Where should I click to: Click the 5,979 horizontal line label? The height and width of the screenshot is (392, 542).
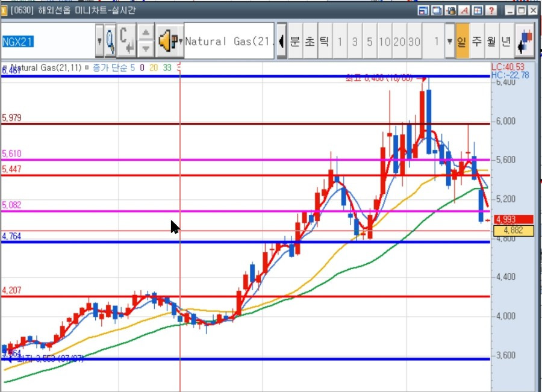point(12,118)
